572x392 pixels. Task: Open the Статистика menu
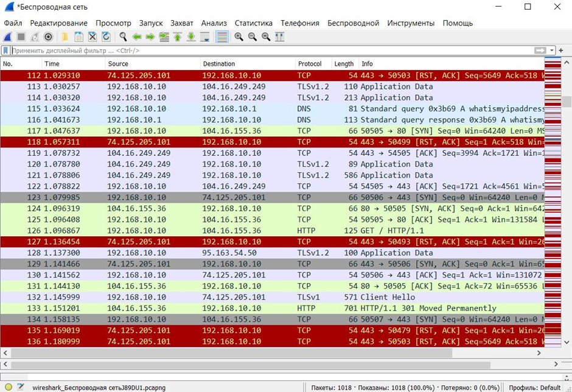click(x=253, y=23)
